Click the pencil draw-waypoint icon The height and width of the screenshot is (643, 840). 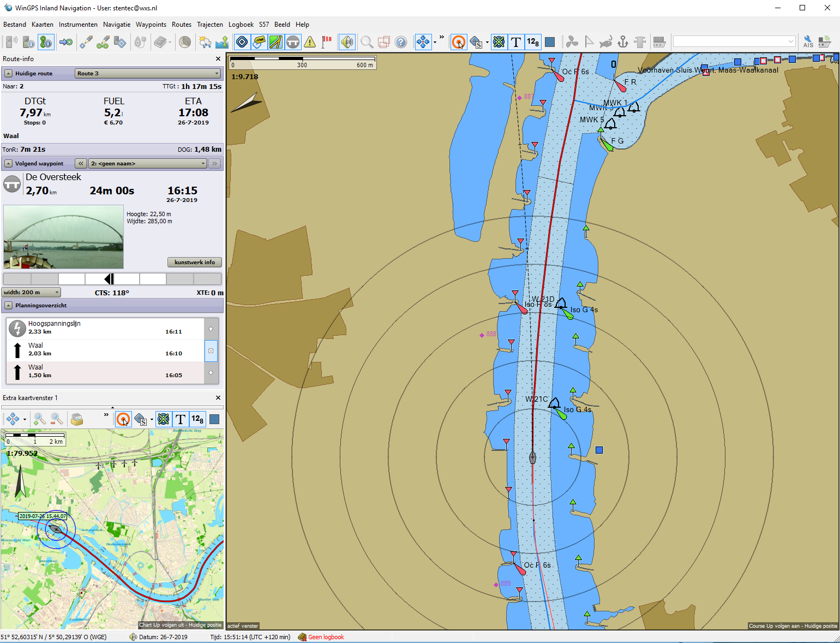tap(86, 42)
